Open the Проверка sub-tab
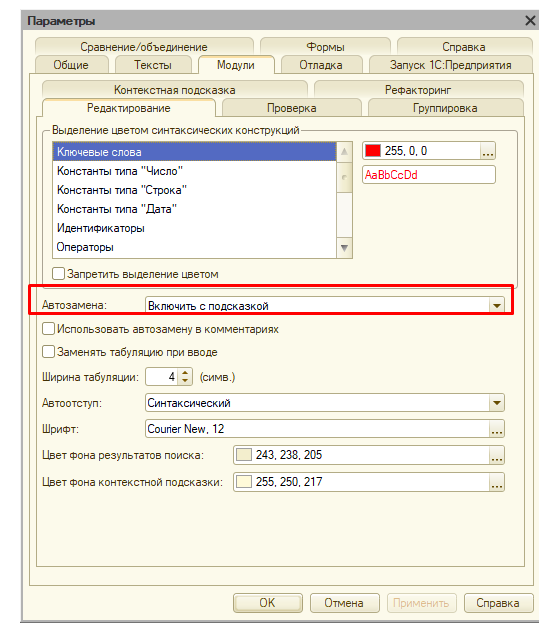This screenshot has height=644, width=539. (292, 108)
